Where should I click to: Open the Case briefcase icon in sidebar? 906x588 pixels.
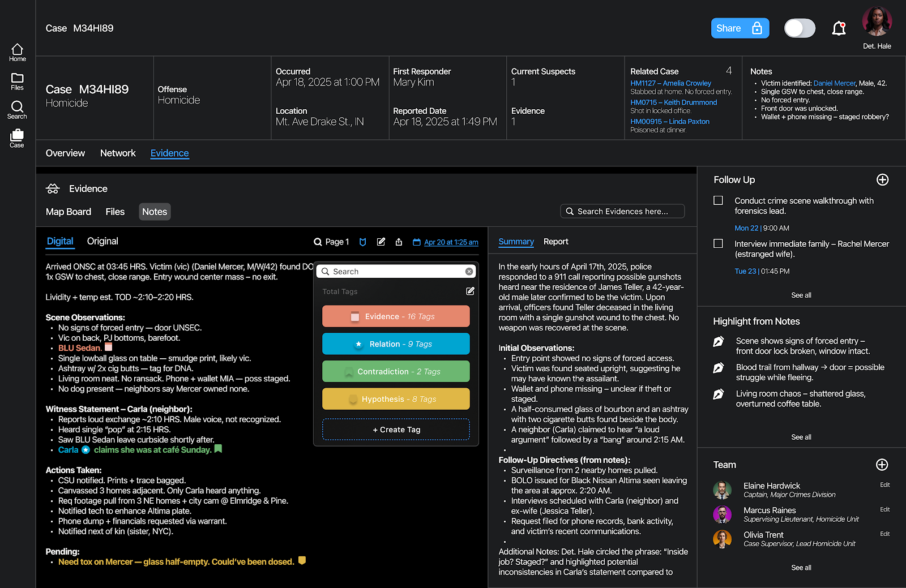point(17,138)
